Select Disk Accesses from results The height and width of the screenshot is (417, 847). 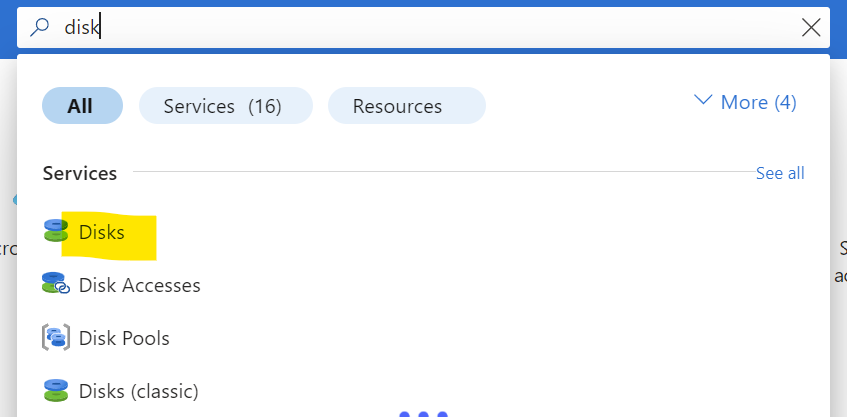(139, 285)
